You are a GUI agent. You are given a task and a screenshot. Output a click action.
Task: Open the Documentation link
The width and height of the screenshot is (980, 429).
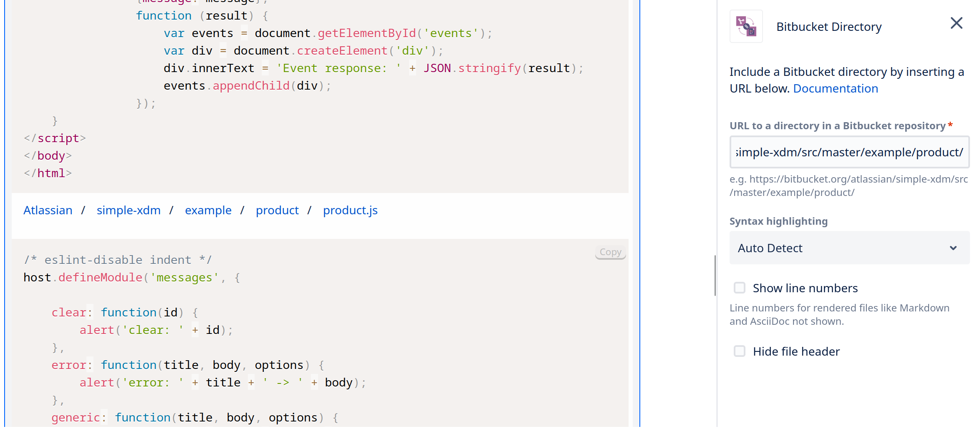(835, 89)
